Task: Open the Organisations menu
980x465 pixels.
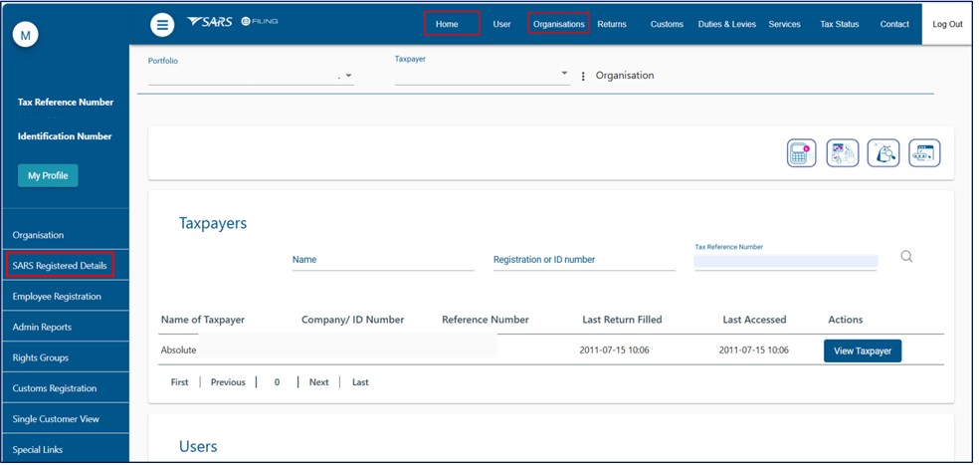Action: pyautogui.click(x=559, y=24)
